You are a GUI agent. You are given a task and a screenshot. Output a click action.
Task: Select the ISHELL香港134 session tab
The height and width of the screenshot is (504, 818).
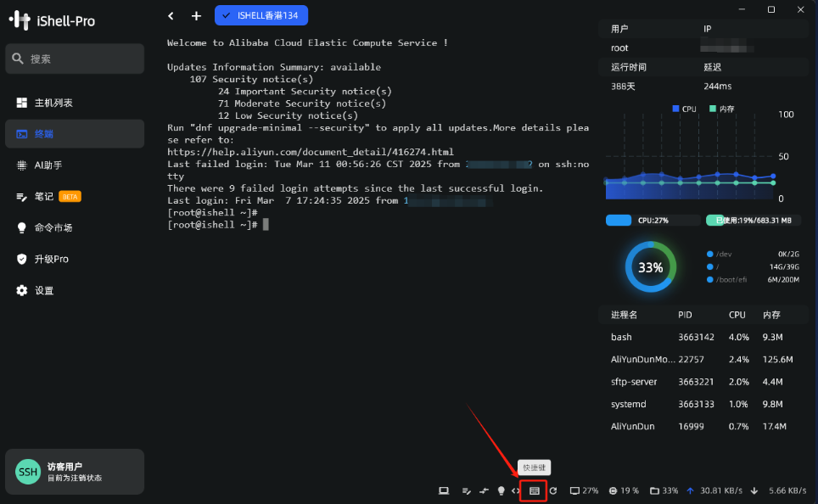point(261,15)
